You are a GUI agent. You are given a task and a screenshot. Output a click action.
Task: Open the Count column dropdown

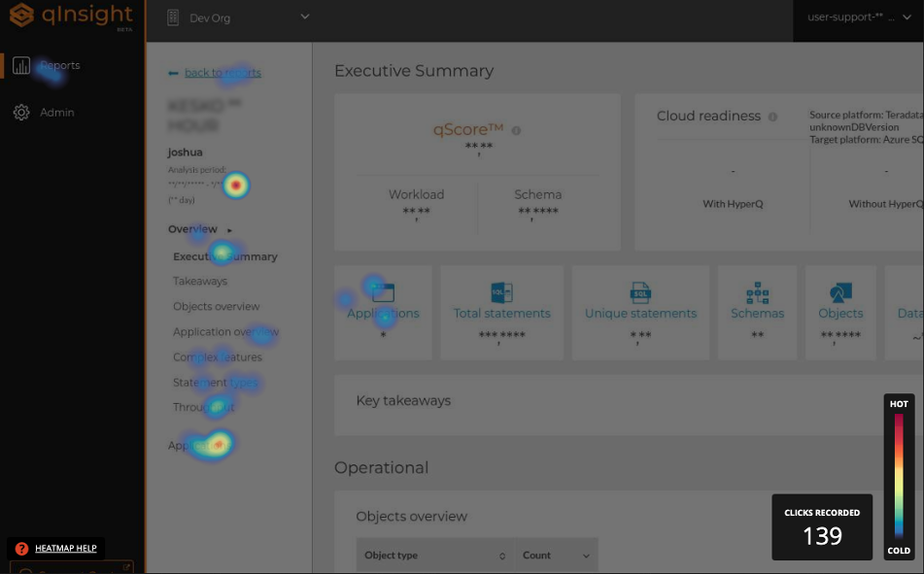pyautogui.click(x=585, y=555)
